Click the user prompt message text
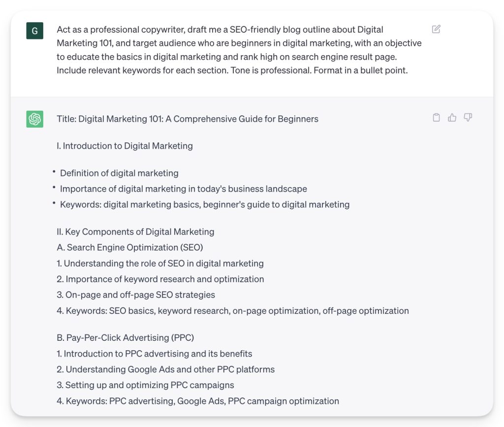The image size is (504, 427). [239, 50]
